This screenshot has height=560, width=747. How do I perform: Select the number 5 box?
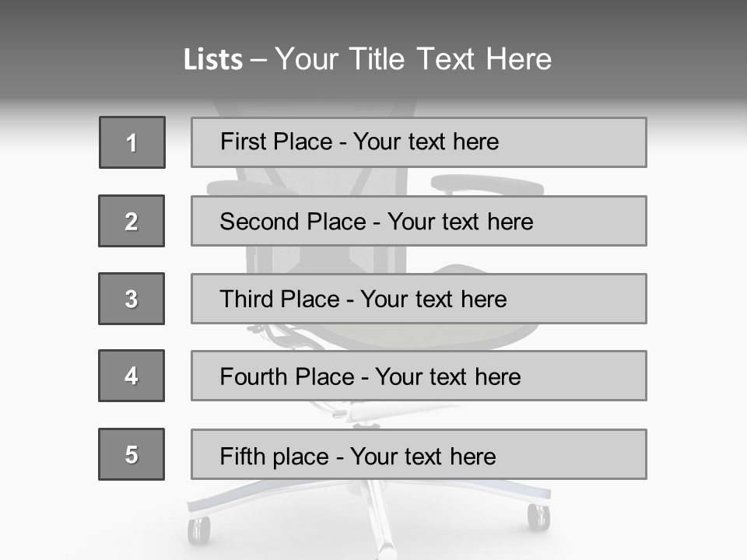[132, 454]
